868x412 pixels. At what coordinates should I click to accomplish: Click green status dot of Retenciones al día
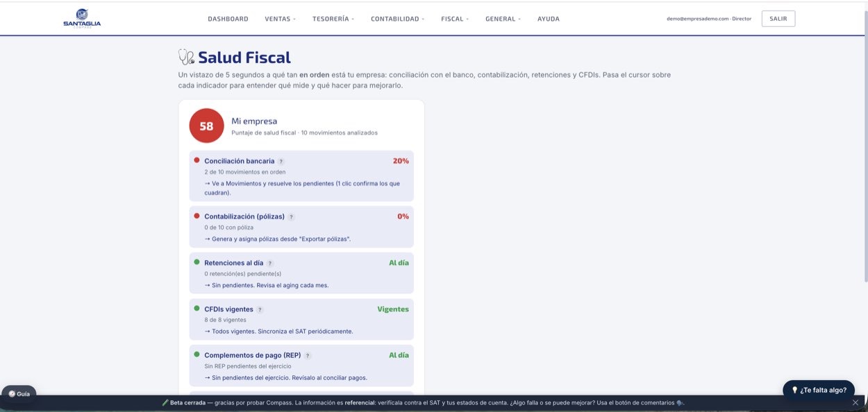click(197, 262)
